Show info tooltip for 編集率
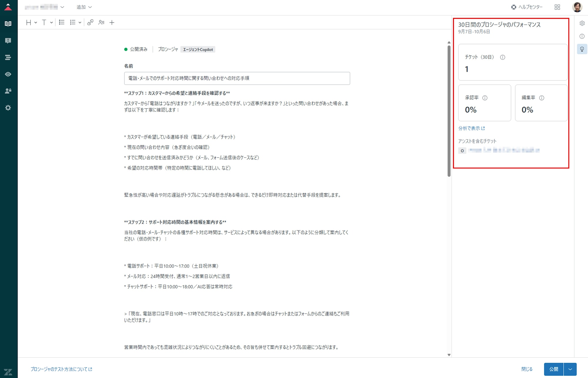This screenshot has height=378, width=588. click(542, 98)
